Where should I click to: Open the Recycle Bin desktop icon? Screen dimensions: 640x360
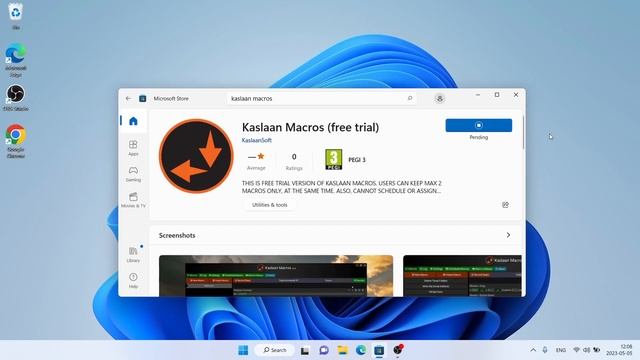[x=16, y=16]
